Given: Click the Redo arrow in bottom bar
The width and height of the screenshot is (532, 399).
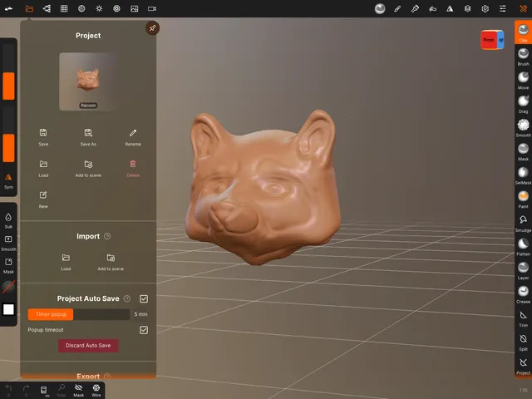Looking at the screenshot, I should click(26, 390).
